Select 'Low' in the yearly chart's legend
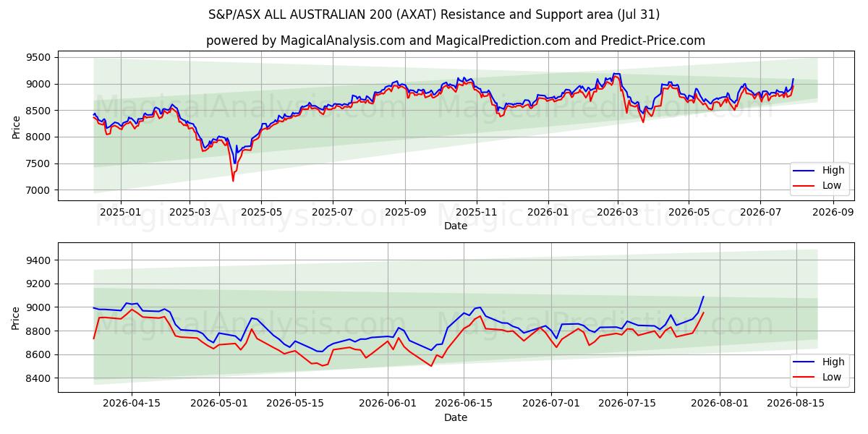Screen dimensions: 868x434 pos(832,185)
